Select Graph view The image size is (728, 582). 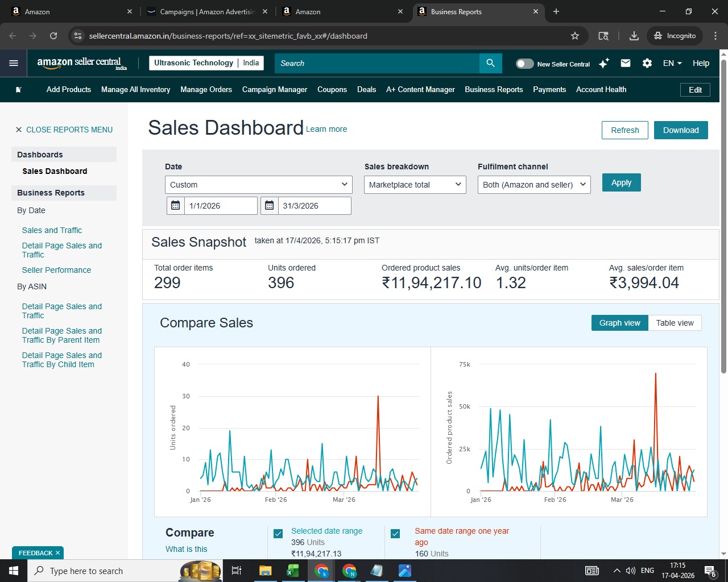[x=620, y=323]
